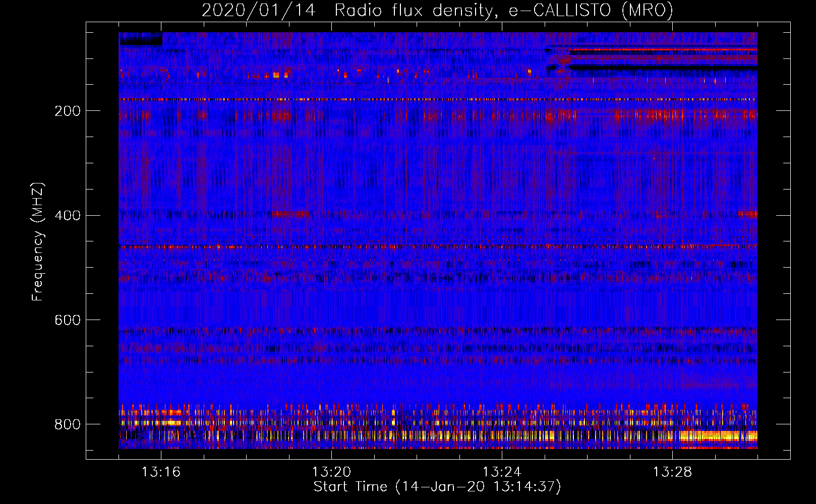Click the 'Frequency (MHZ)' axis label
This screenshot has height=504, width=816.
click(x=38, y=241)
